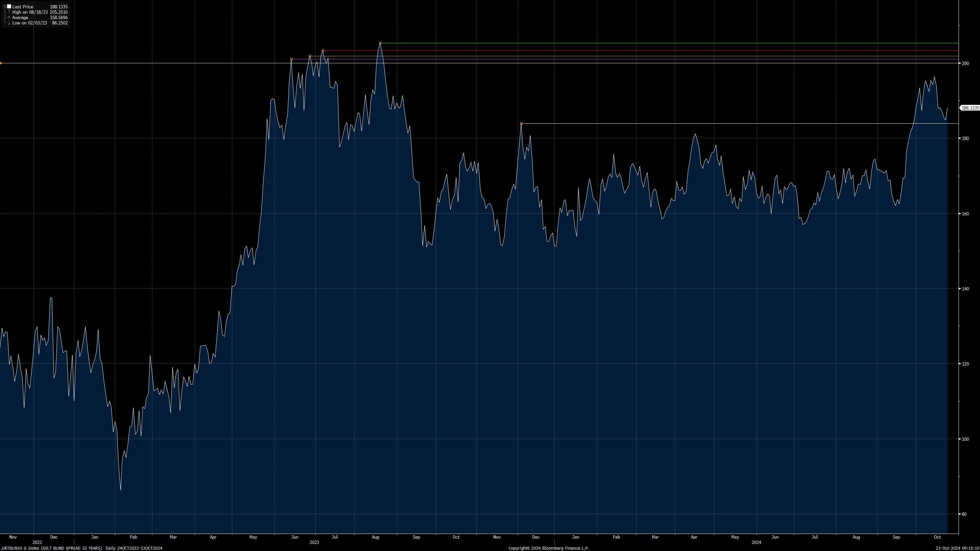Click the 2024 year label on time axis
The image size is (980, 551).
click(x=756, y=543)
